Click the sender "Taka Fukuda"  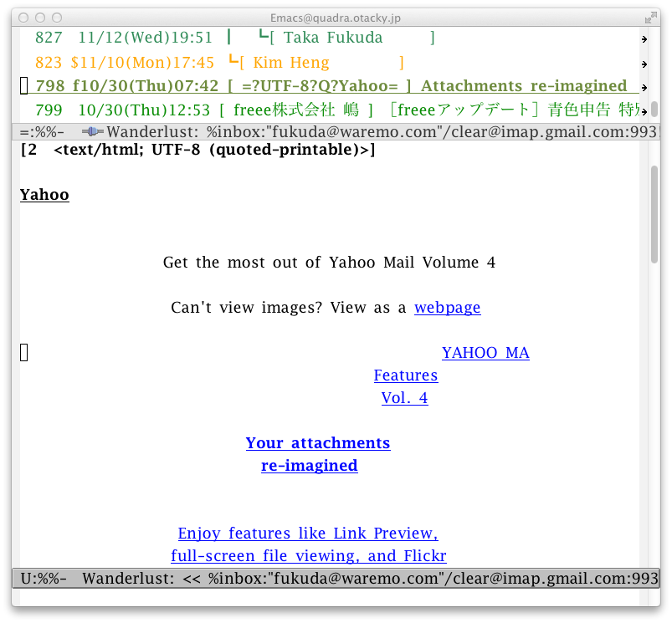pyautogui.click(x=333, y=38)
